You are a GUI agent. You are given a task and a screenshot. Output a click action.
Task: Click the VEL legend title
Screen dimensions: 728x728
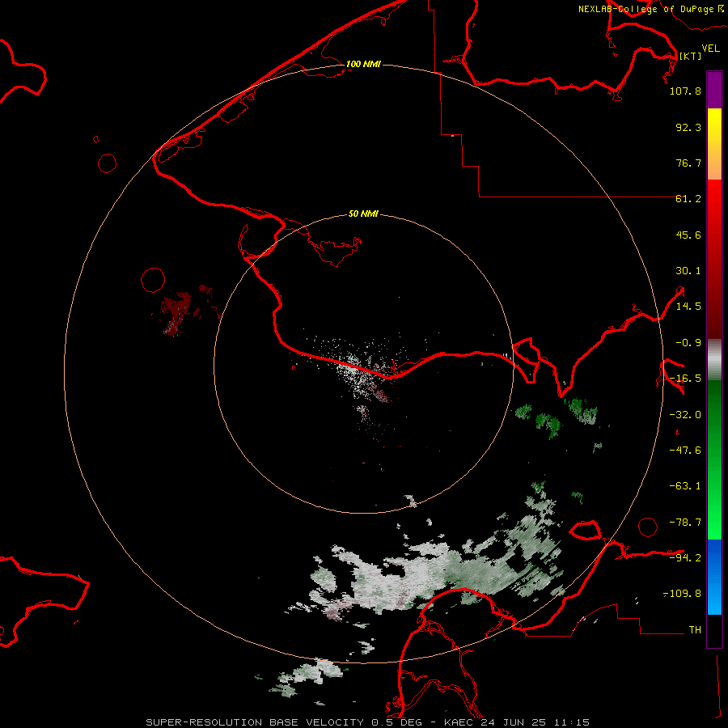click(710, 48)
